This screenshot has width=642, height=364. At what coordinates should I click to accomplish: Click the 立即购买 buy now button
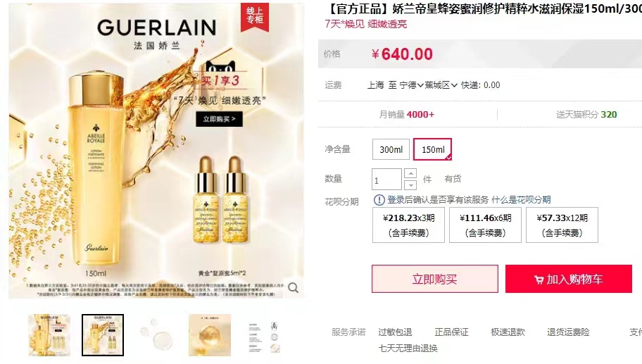435,279
